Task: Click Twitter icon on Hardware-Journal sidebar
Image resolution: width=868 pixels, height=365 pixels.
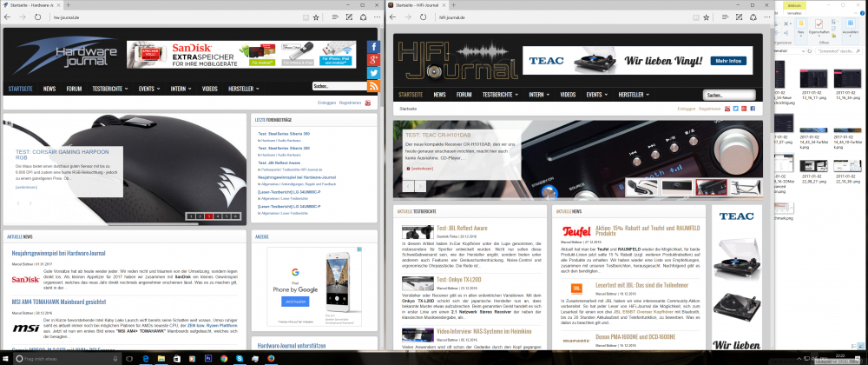Action: tap(374, 72)
